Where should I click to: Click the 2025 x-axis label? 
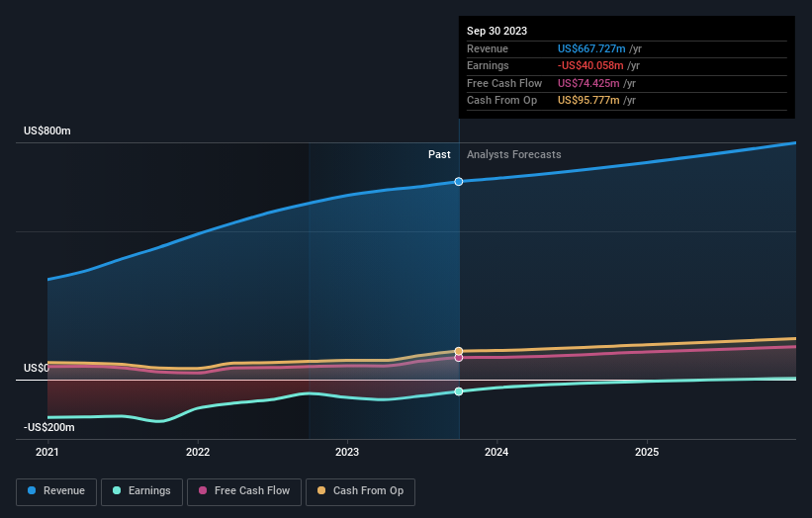(x=647, y=453)
